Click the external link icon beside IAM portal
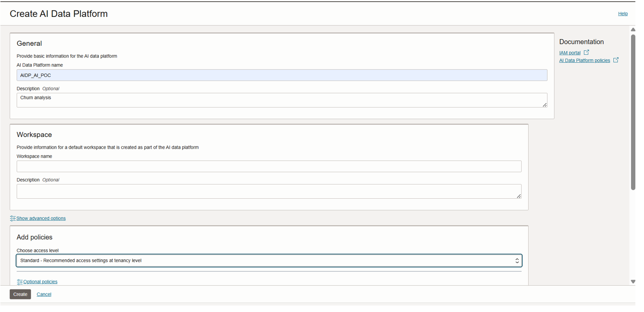Viewport: 644px width, 312px height. click(x=586, y=53)
